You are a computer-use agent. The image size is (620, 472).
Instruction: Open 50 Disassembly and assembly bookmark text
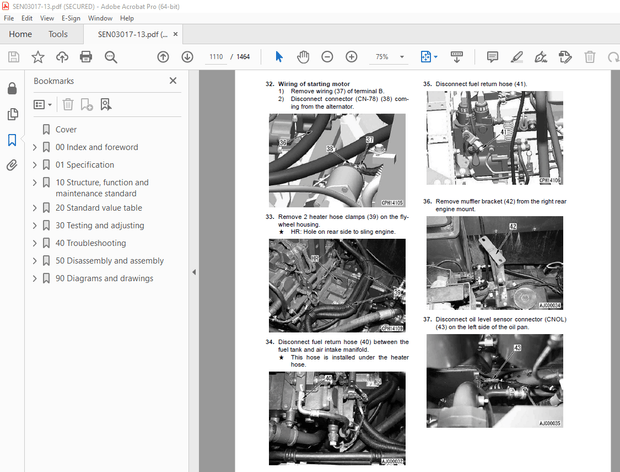pos(110,261)
